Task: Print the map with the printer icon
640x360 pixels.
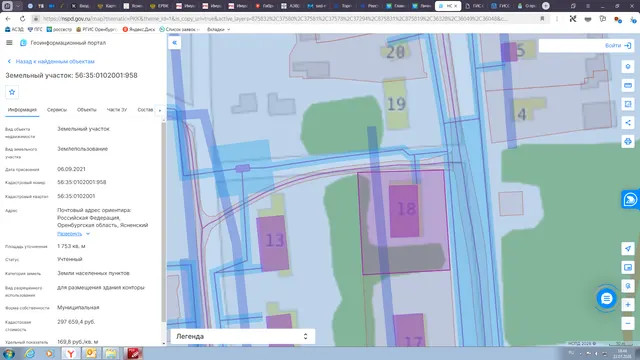Action: pos(628,141)
